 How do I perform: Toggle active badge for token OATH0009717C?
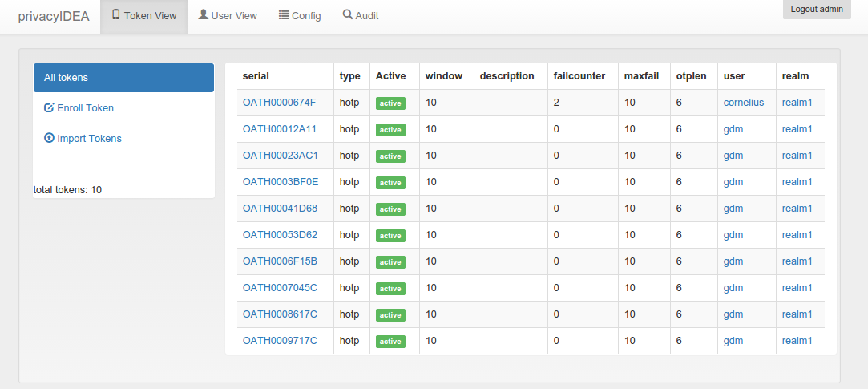pyautogui.click(x=390, y=342)
